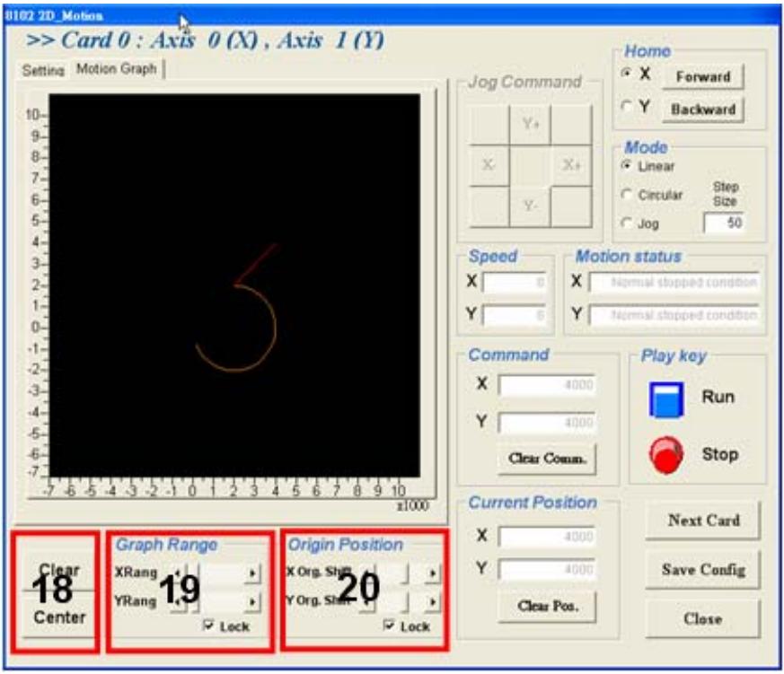Image resolution: width=784 pixels, height=674 pixels.
Task: Toggle the Graph Range Lock checkbox
Action: point(208,625)
